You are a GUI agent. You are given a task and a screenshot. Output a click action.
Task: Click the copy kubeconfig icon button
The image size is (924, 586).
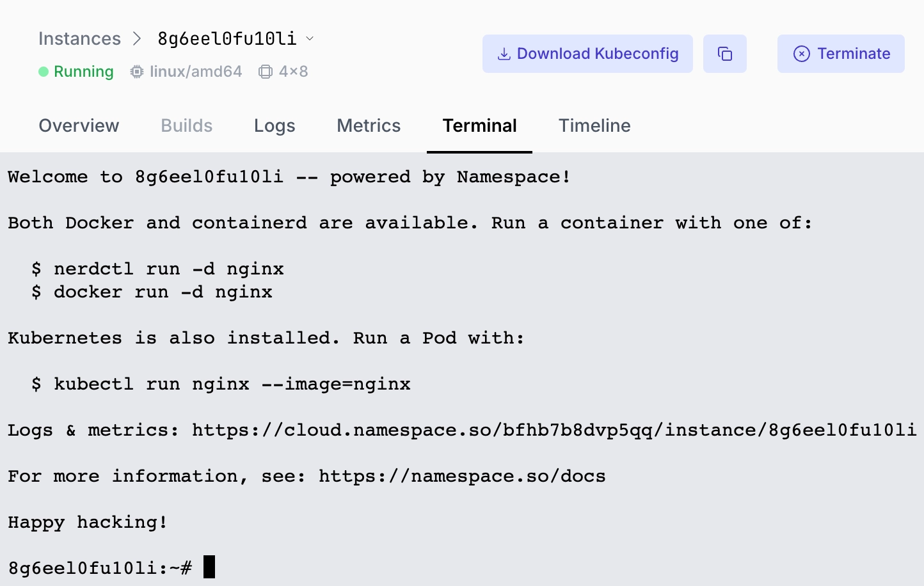pyautogui.click(x=724, y=54)
